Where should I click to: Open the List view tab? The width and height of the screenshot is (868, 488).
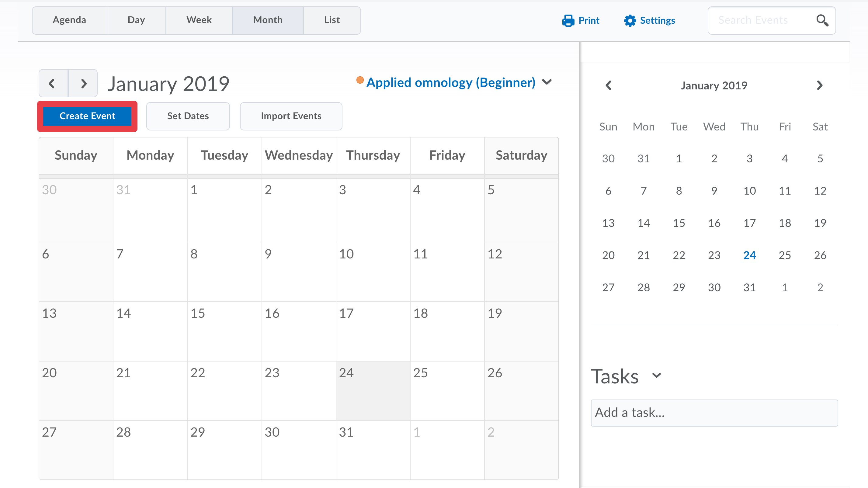coord(332,20)
